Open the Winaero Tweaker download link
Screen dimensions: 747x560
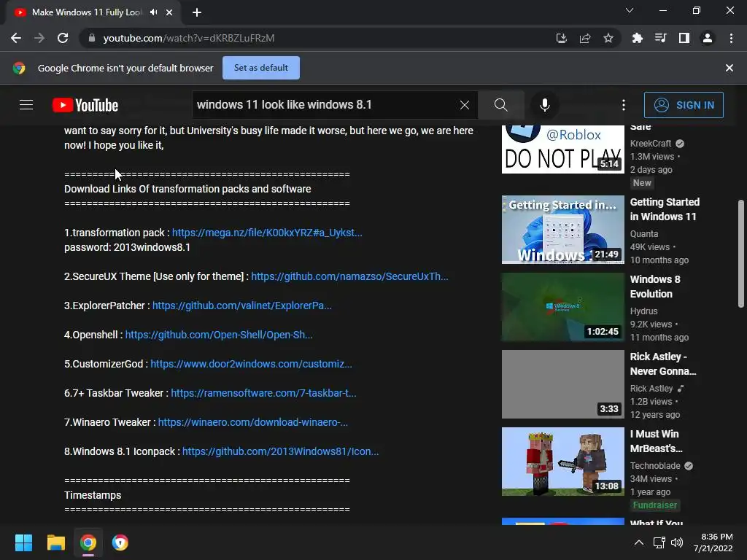click(x=253, y=422)
